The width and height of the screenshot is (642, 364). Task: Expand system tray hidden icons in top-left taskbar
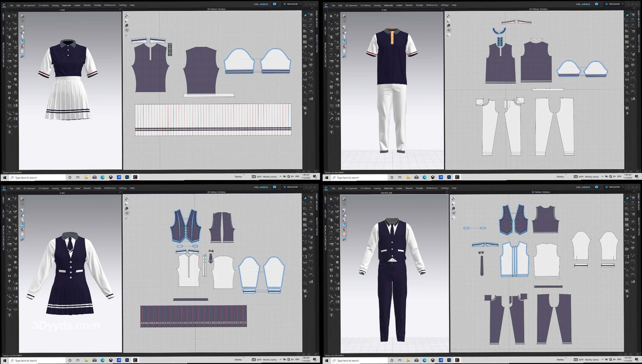pos(281,177)
